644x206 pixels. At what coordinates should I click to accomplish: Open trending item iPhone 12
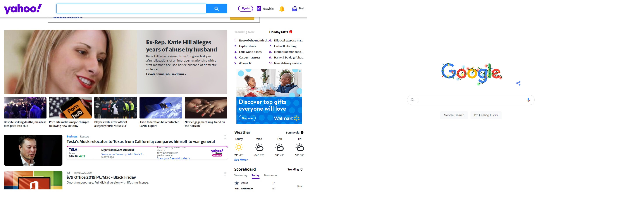click(x=245, y=63)
